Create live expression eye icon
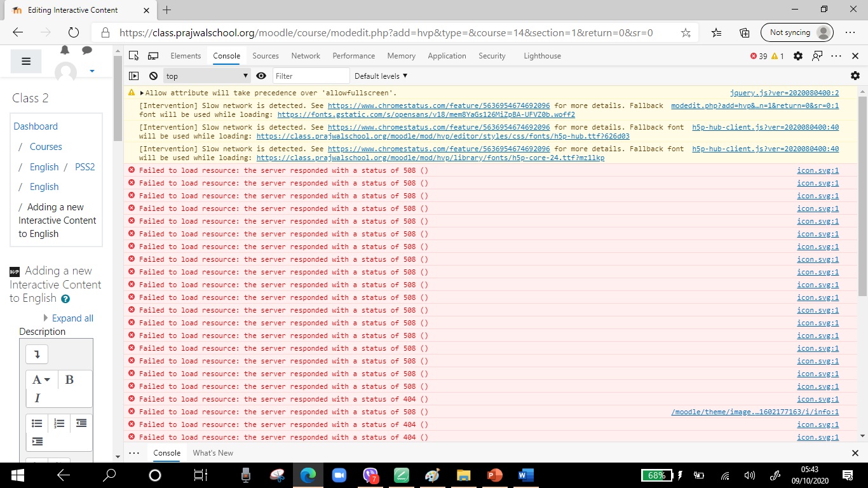868x488 pixels. pos(261,76)
